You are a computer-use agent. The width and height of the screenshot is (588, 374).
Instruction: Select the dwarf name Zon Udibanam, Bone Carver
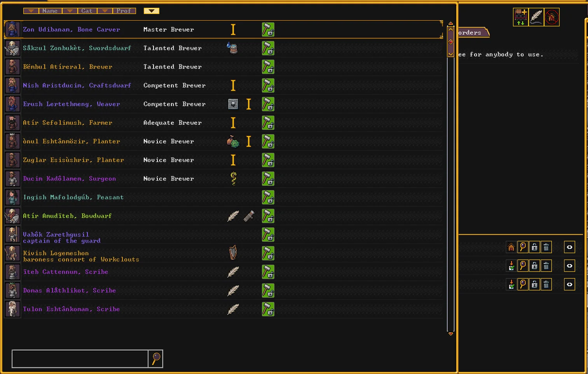pos(72,30)
